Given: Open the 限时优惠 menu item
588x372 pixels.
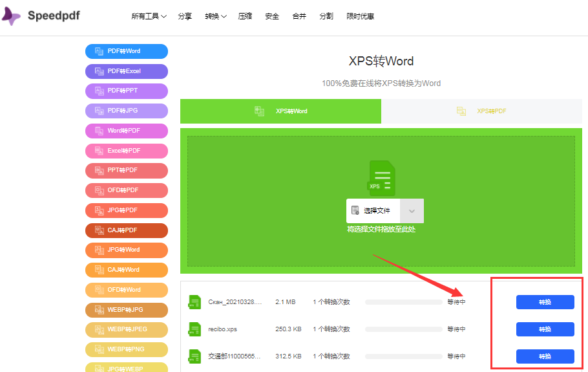Looking at the screenshot, I should point(360,16).
